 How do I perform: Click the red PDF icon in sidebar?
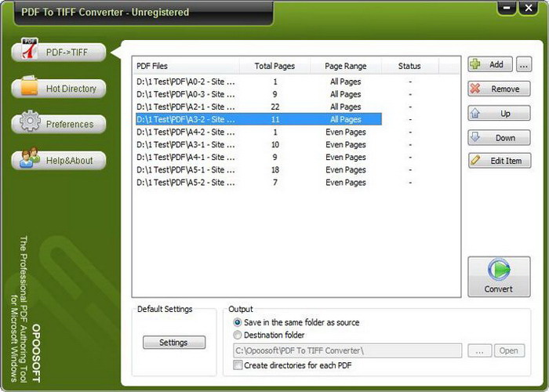(30, 49)
